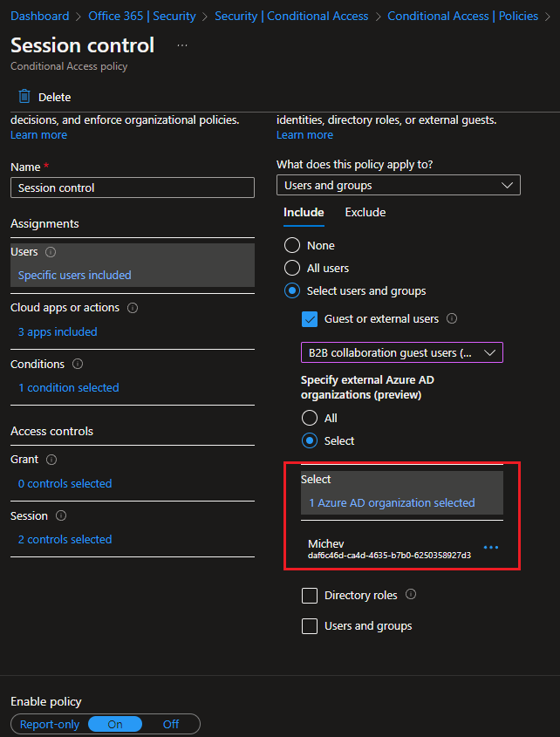Open the three-dot menu for Michev organization
560x737 pixels.
click(491, 548)
